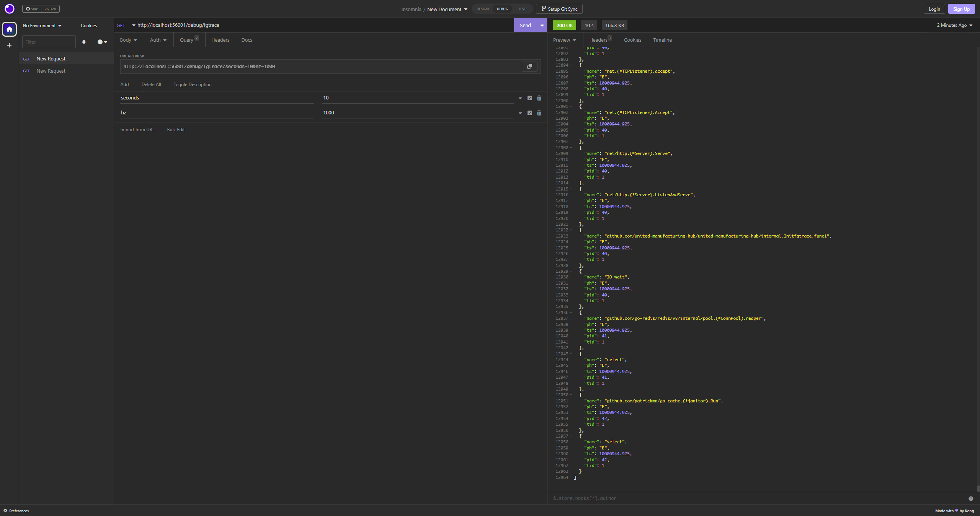Disable the seconds query parameter checkbox
This screenshot has height=516, width=980.
pyautogui.click(x=529, y=98)
